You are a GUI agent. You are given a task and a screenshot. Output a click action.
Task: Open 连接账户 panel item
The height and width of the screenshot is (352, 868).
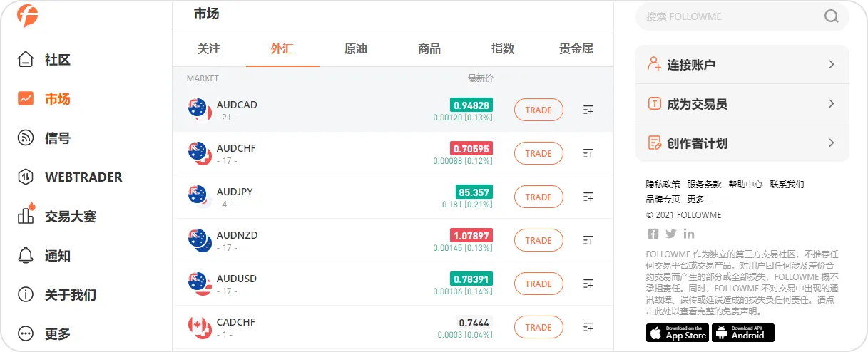pos(742,64)
